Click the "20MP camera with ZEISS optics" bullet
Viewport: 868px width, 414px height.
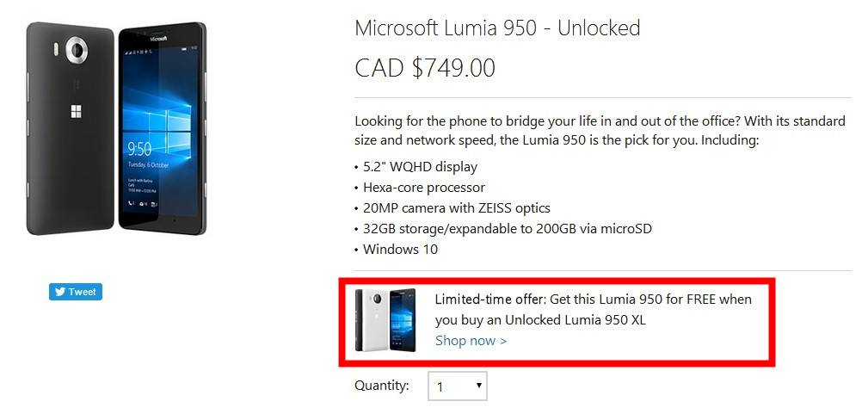click(x=452, y=208)
